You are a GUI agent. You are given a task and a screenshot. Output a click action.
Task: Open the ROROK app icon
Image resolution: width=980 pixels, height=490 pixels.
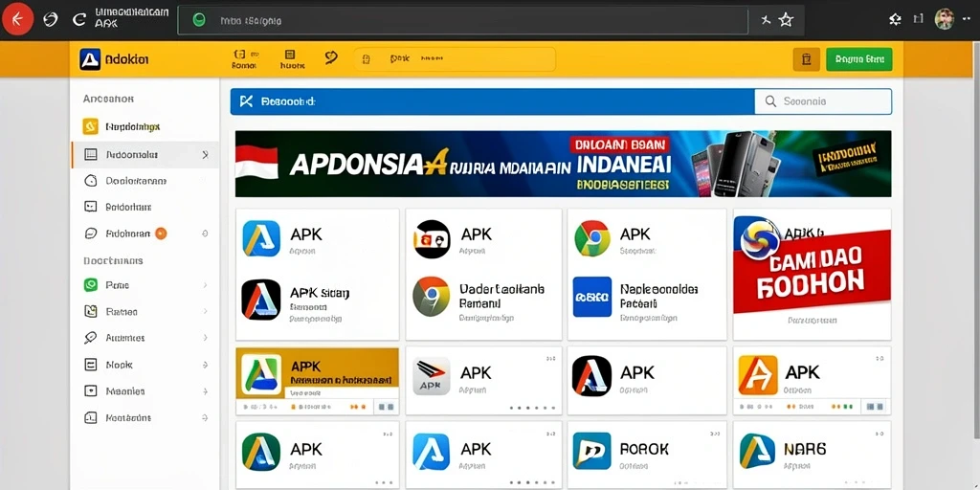tap(591, 452)
